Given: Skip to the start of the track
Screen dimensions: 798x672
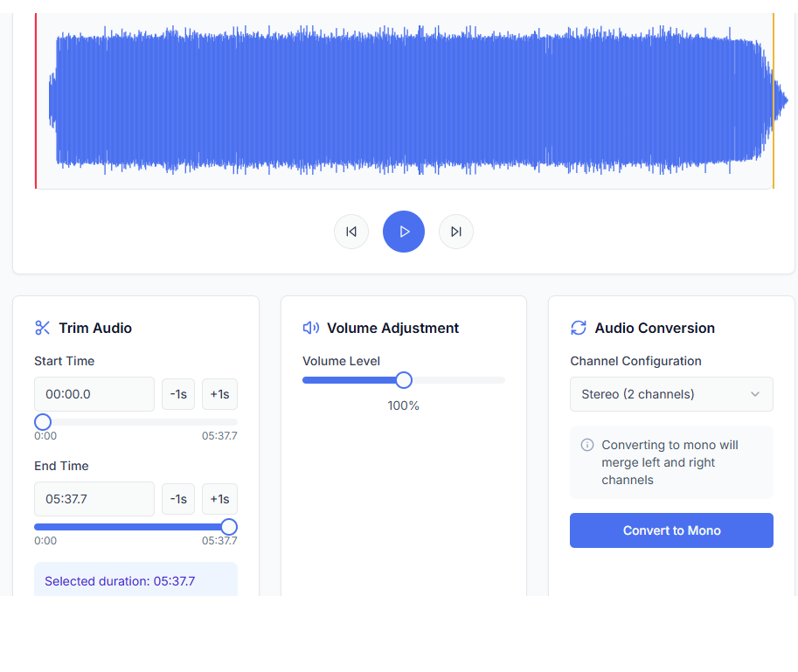Looking at the screenshot, I should click(351, 232).
